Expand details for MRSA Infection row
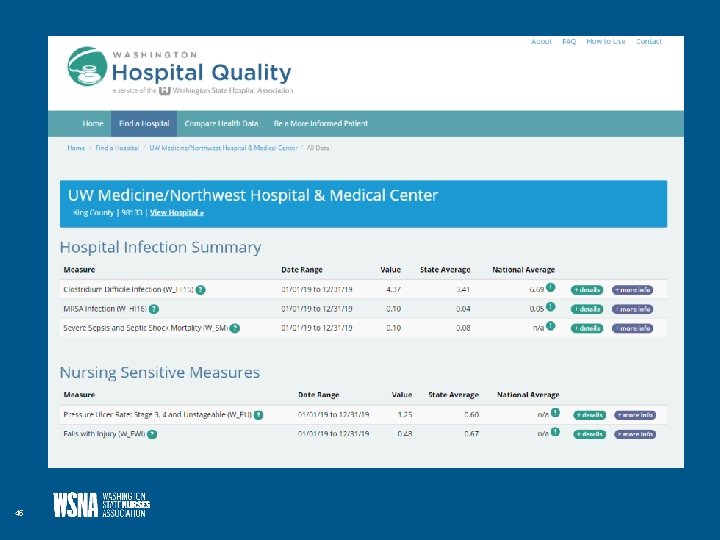 coord(587,309)
